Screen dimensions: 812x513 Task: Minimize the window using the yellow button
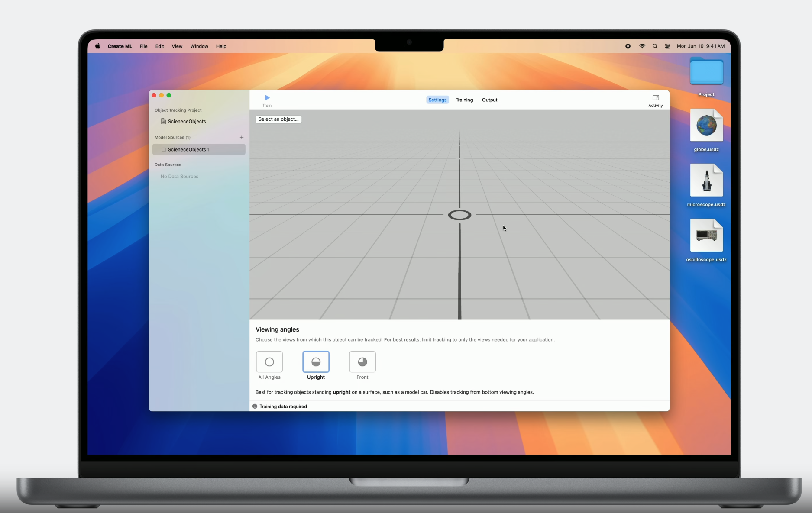(162, 95)
